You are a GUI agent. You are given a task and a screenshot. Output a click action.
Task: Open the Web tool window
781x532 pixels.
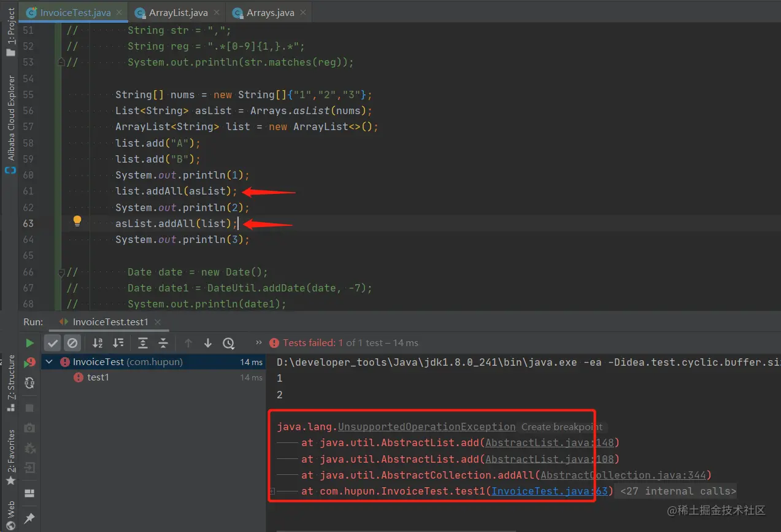tap(10, 515)
